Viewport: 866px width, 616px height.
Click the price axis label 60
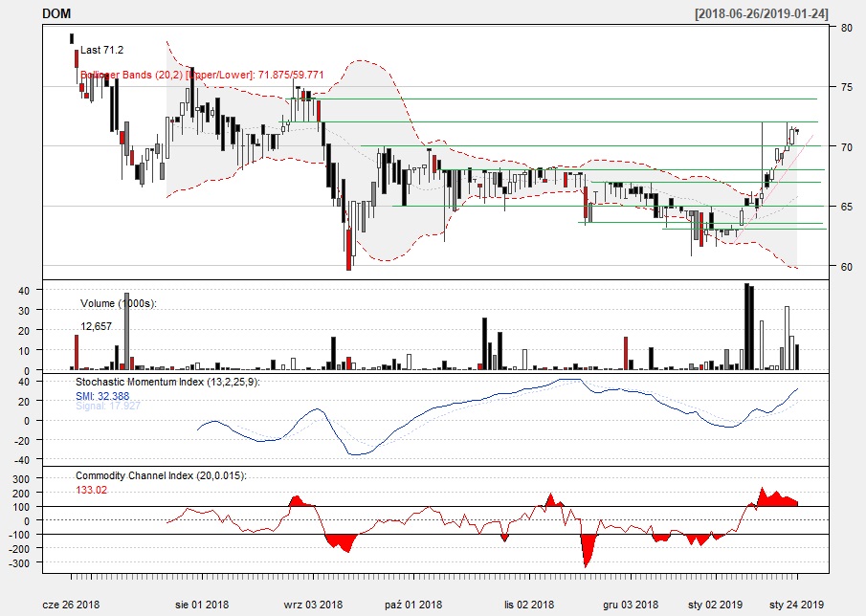click(x=847, y=267)
